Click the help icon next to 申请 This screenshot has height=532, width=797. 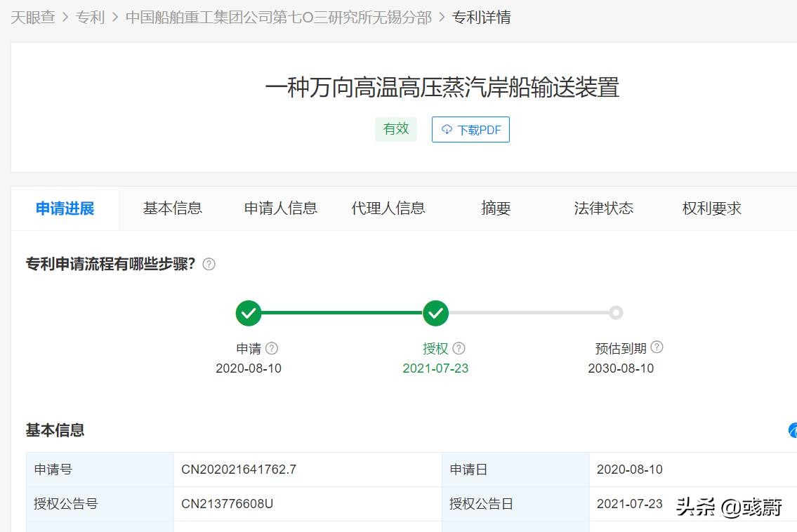coord(272,348)
